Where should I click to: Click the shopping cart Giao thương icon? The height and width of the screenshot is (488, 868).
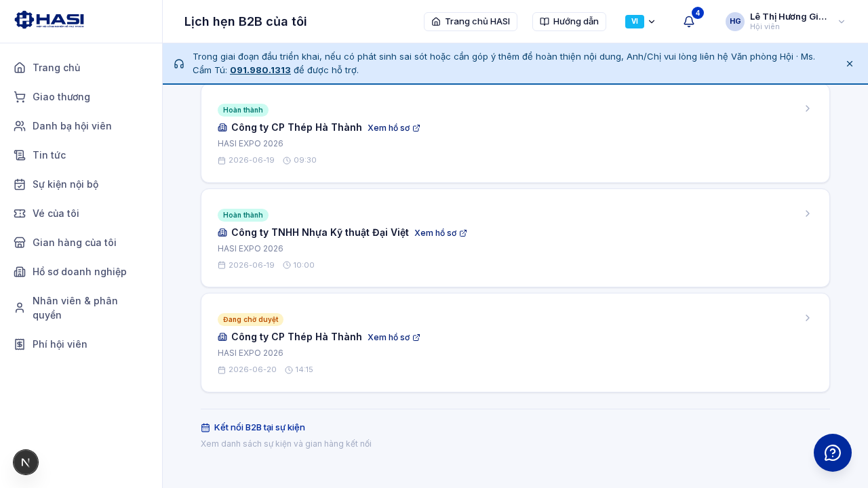pyautogui.click(x=20, y=97)
